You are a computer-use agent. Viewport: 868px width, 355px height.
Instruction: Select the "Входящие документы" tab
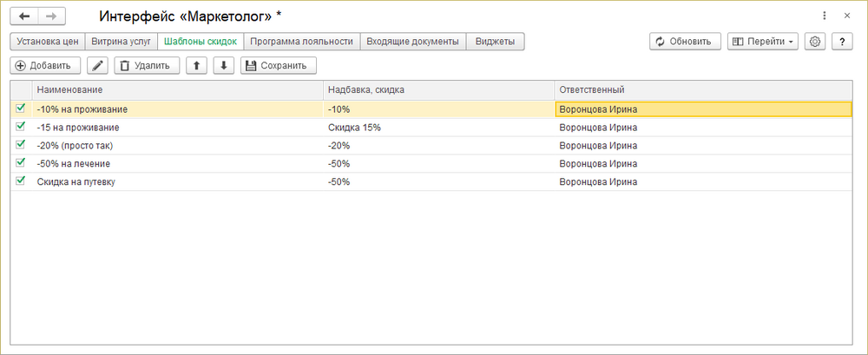tap(412, 41)
